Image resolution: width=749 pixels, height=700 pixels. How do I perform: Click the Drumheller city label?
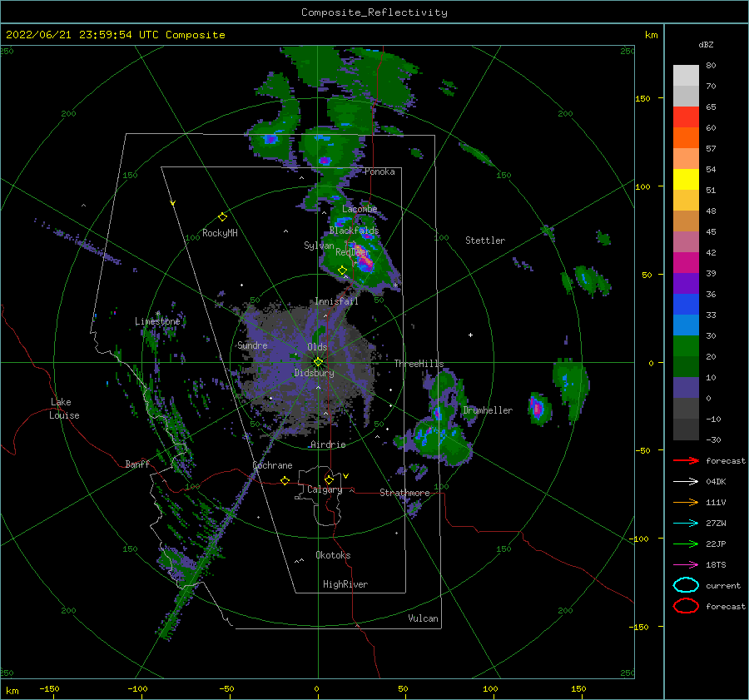(x=488, y=410)
